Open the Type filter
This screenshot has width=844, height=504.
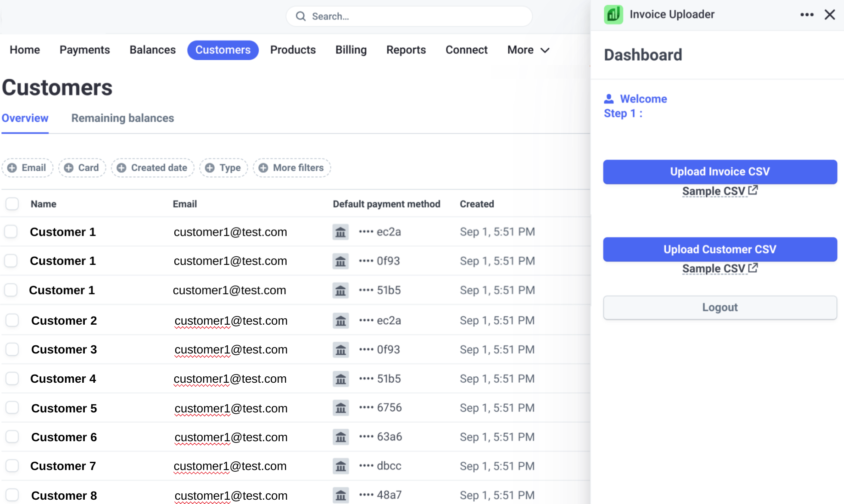[223, 168]
